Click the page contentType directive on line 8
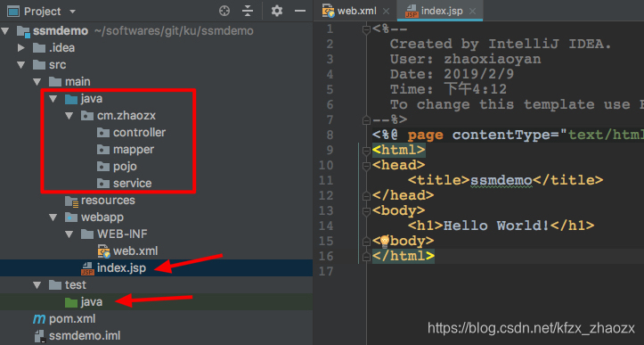This screenshot has height=345, width=644. (508, 135)
